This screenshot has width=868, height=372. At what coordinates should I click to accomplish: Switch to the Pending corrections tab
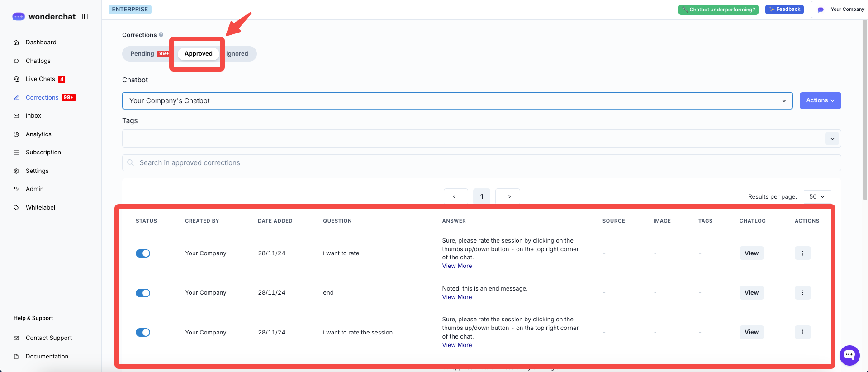[x=142, y=54]
